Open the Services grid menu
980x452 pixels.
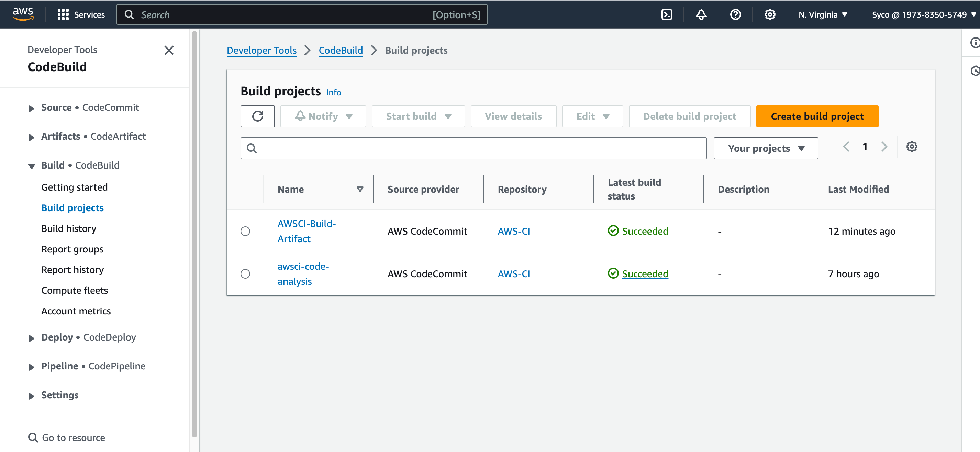81,14
